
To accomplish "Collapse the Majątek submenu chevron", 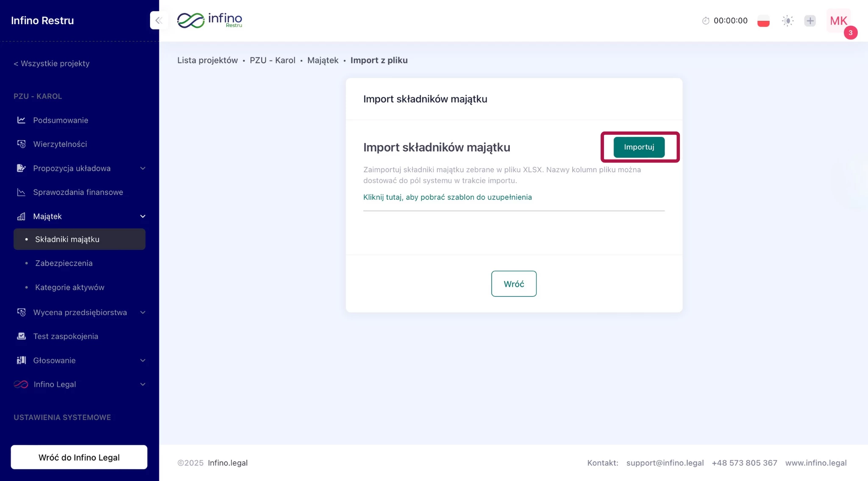I will [143, 216].
